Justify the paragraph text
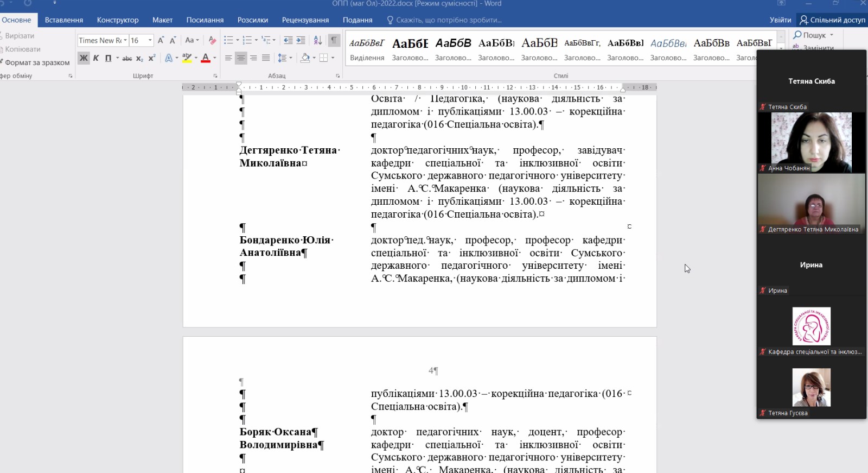The height and width of the screenshot is (473, 868). (x=266, y=58)
